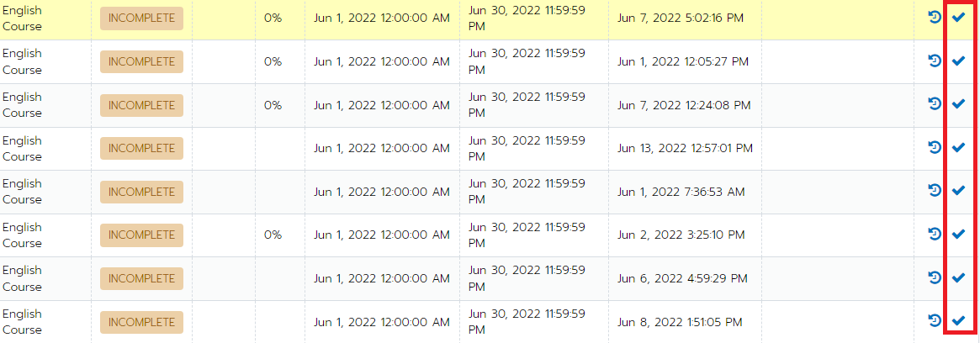Mark complete the Jun 13 12:57:01 PM row

click(x=958, y=147)
